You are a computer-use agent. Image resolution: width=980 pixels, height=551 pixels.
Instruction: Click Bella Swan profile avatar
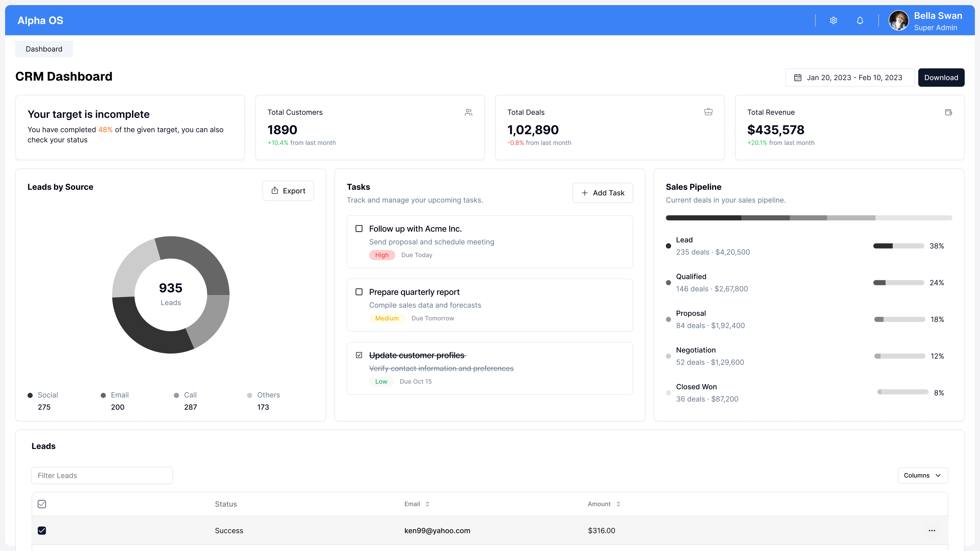point(898,20)
